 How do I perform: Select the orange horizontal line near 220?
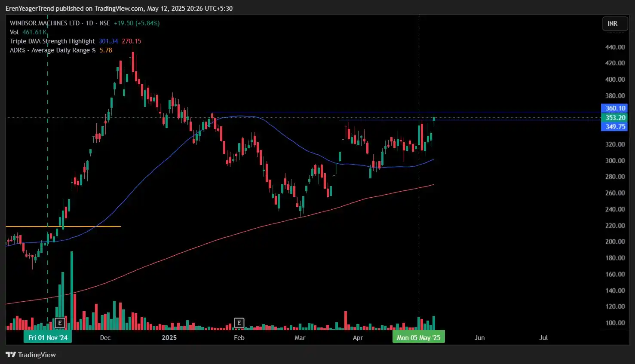click(x=63, y=226)
